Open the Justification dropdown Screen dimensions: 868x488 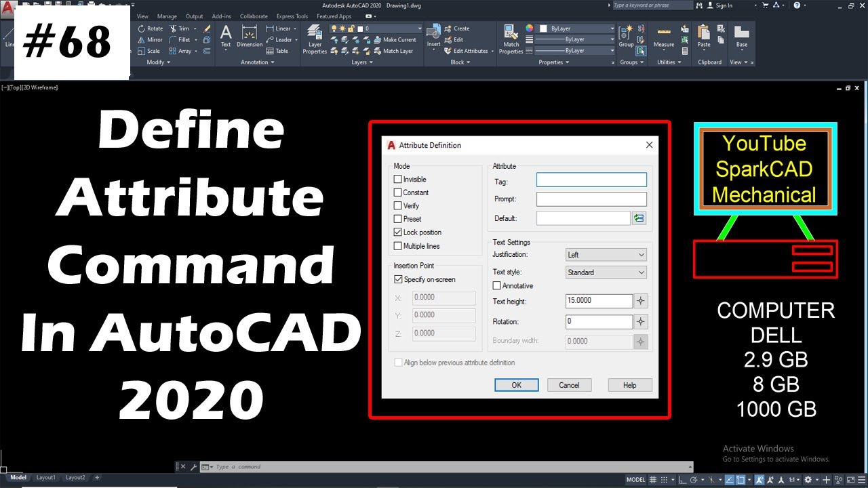(606, 255)
